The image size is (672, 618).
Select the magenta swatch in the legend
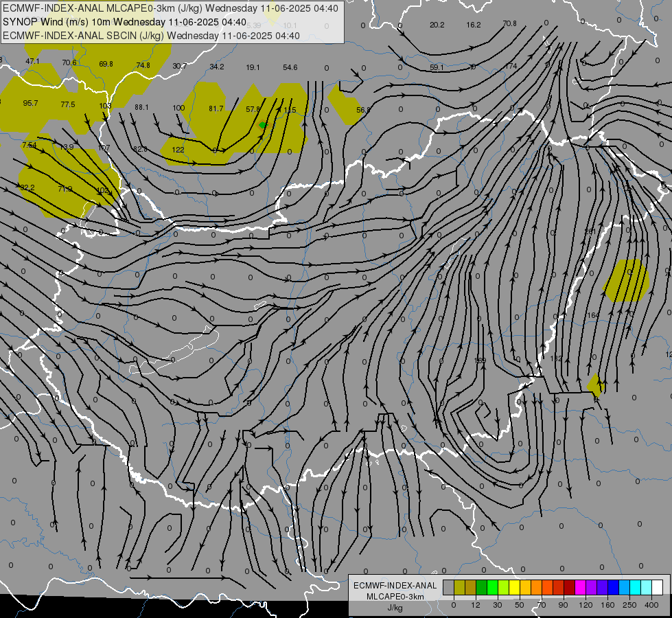click(x=580, y=587)
